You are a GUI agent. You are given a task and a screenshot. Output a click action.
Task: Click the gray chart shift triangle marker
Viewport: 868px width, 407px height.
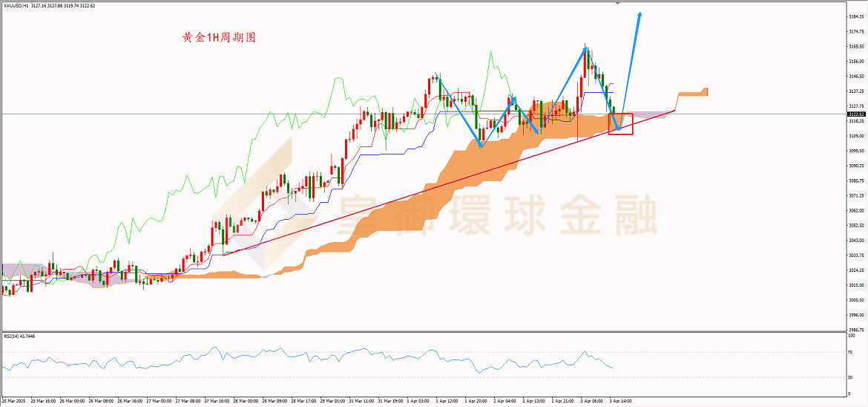pyautogui.click(x=618, y=3)
